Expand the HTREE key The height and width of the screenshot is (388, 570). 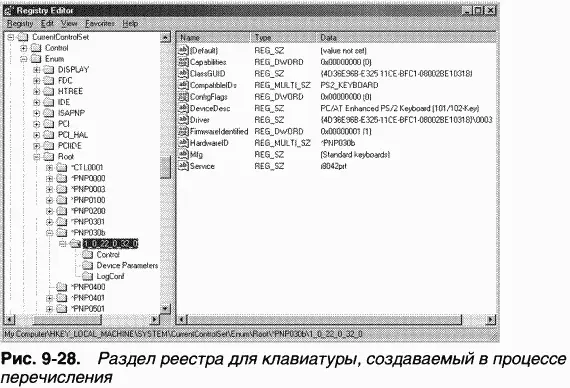[x=36, y=91]
